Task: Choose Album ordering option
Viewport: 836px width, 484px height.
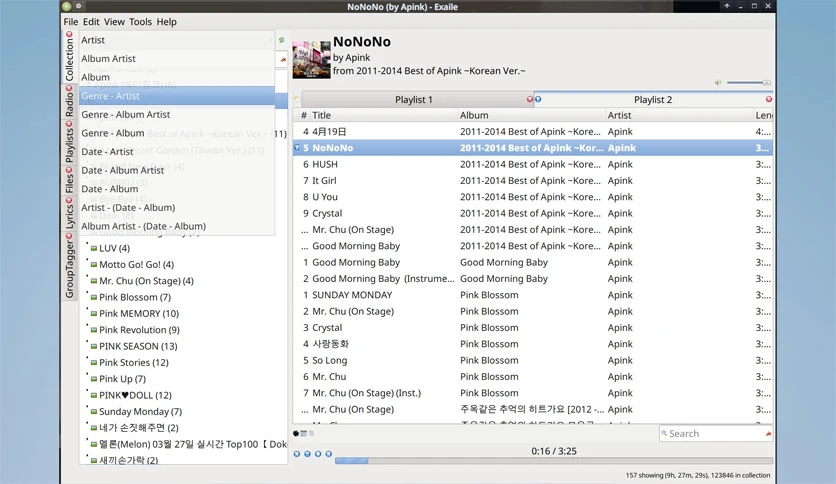Action: pos(176,77)
